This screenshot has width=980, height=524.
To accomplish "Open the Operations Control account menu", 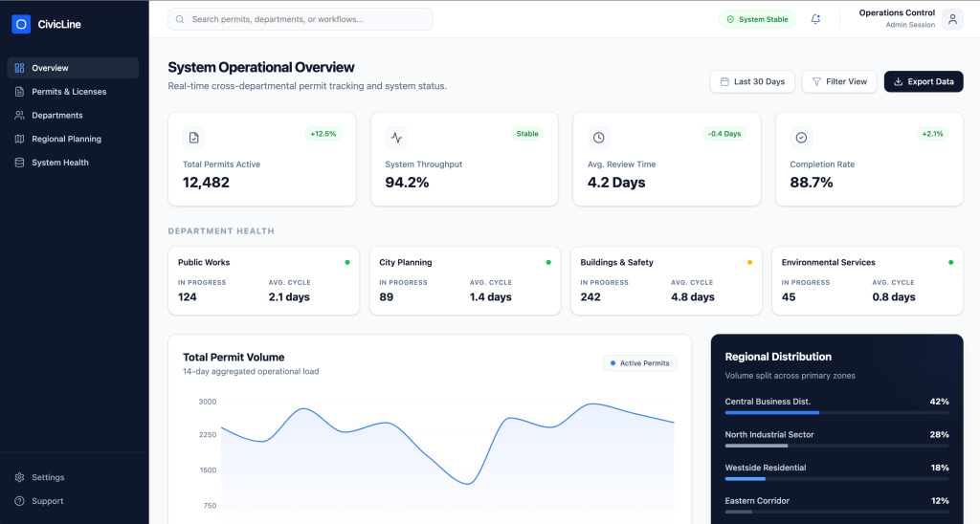I will coord(897,19).
